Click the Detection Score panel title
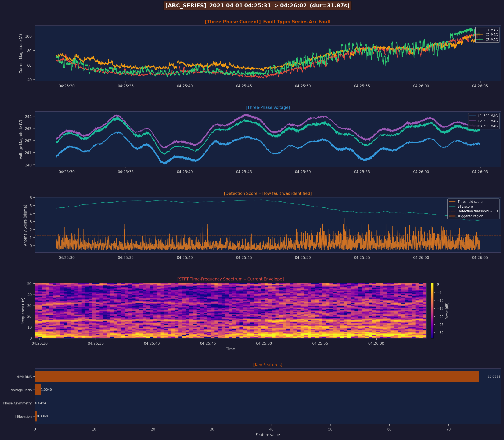The width and height of the screenshot is (504, 440). pyautogui.click(x=268, y=193)
